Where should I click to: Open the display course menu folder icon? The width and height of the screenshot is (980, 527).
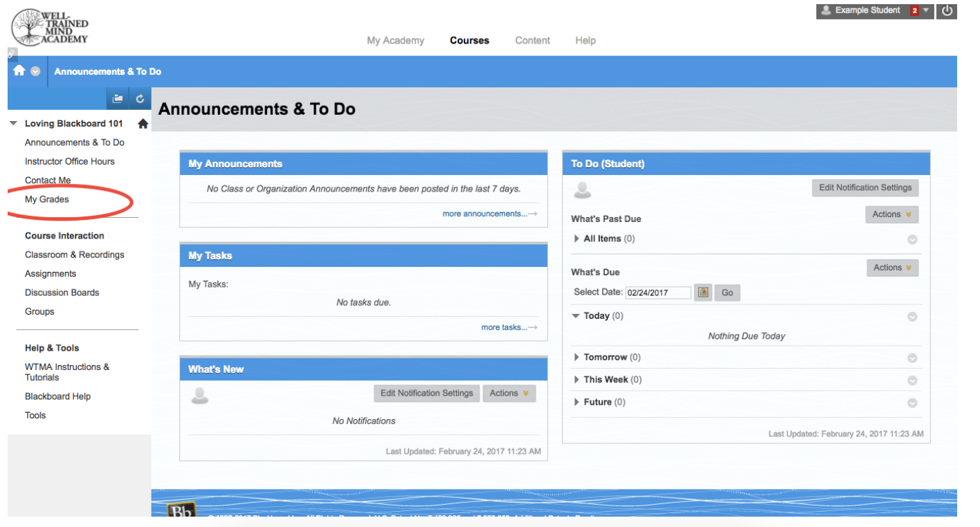(x=118, y=98)
